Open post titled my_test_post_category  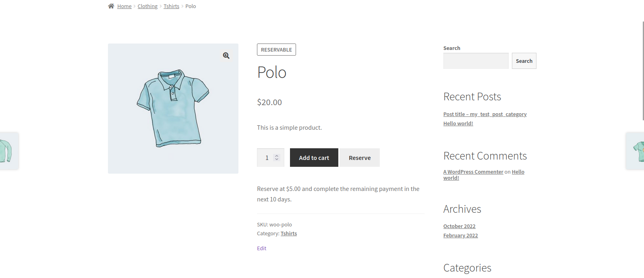pos(485,114)
